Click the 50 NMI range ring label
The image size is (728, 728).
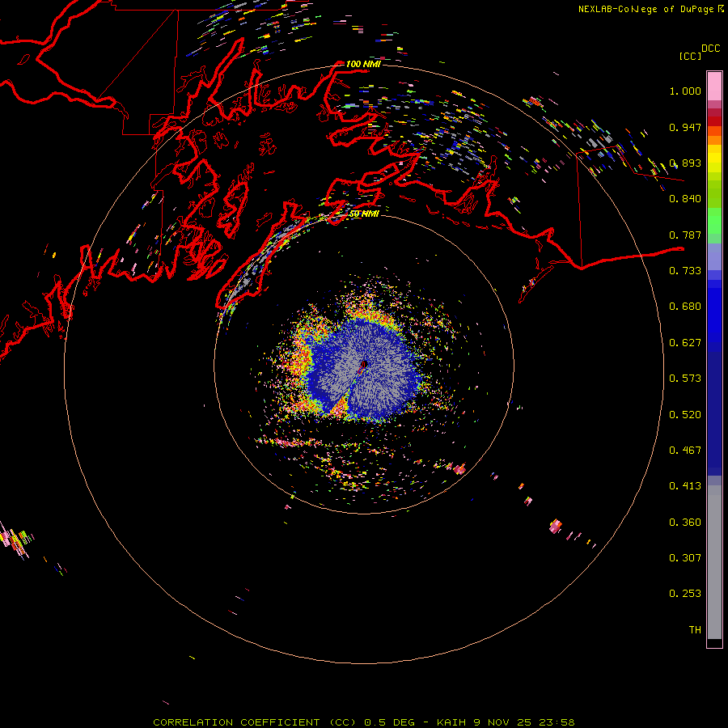coord(363,214)
